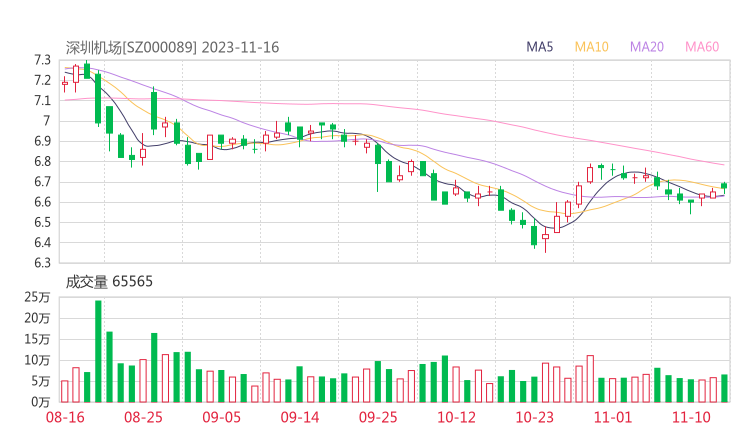740x440 pixels.
Task: Click the tallest green volume bar
Action: (x=98, y=351)
